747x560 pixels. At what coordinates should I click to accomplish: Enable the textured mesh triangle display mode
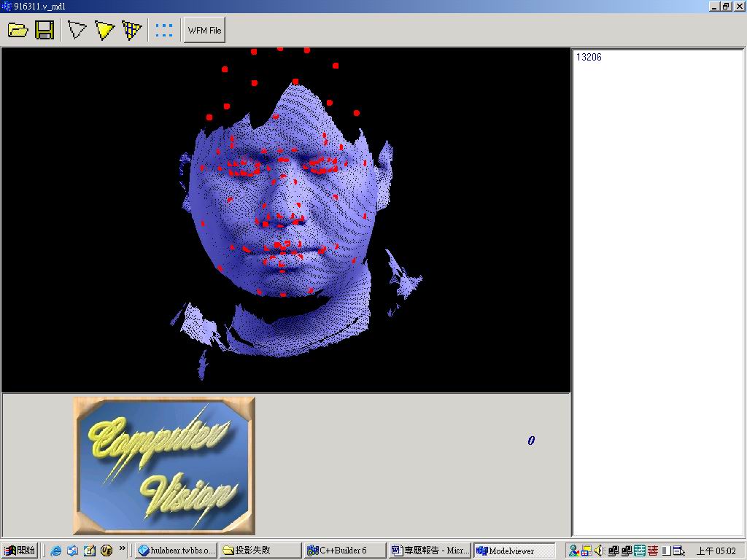pos(132,30)
